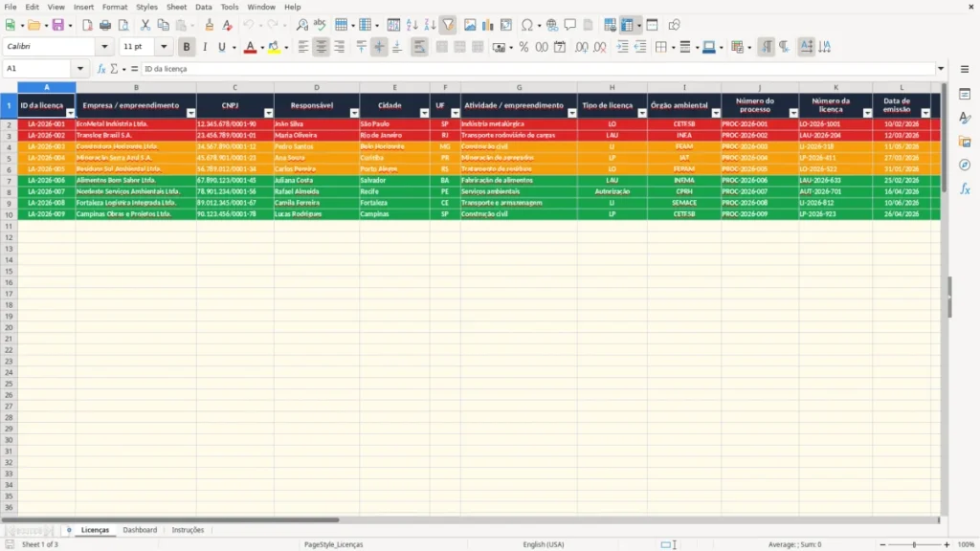Image resolution: width=980 pixels, height=551 pixels.
Task: Zoom out with the minus button
Action: coord(882,544)
